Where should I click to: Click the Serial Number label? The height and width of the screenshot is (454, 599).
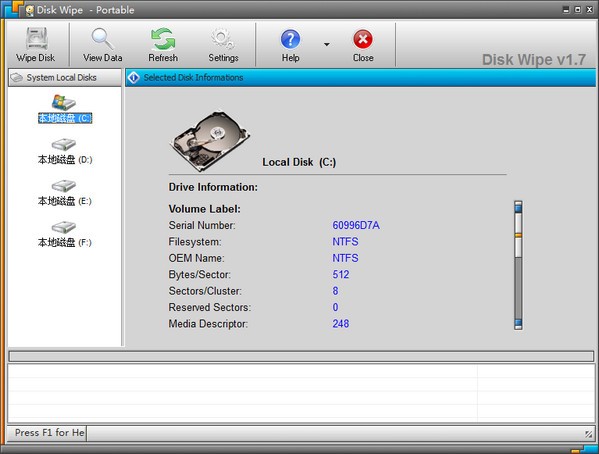[x=202, y=225]
